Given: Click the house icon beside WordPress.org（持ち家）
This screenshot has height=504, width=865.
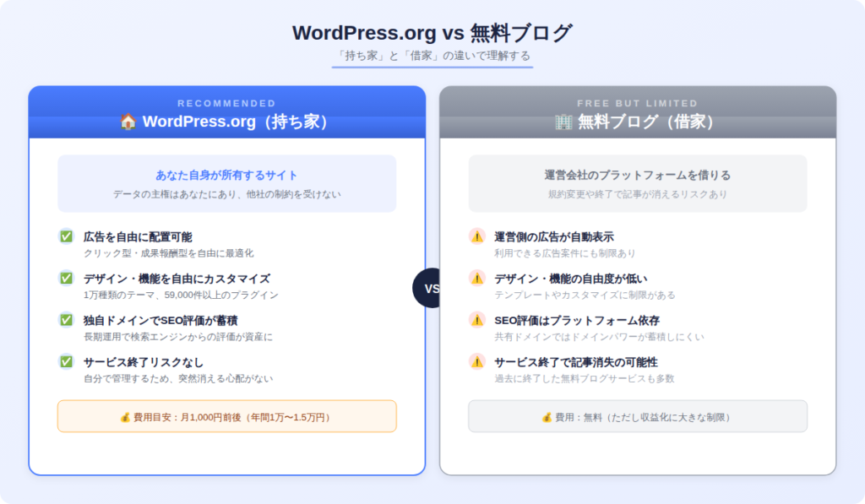Looking at the screenshot, I should point(128,122).
